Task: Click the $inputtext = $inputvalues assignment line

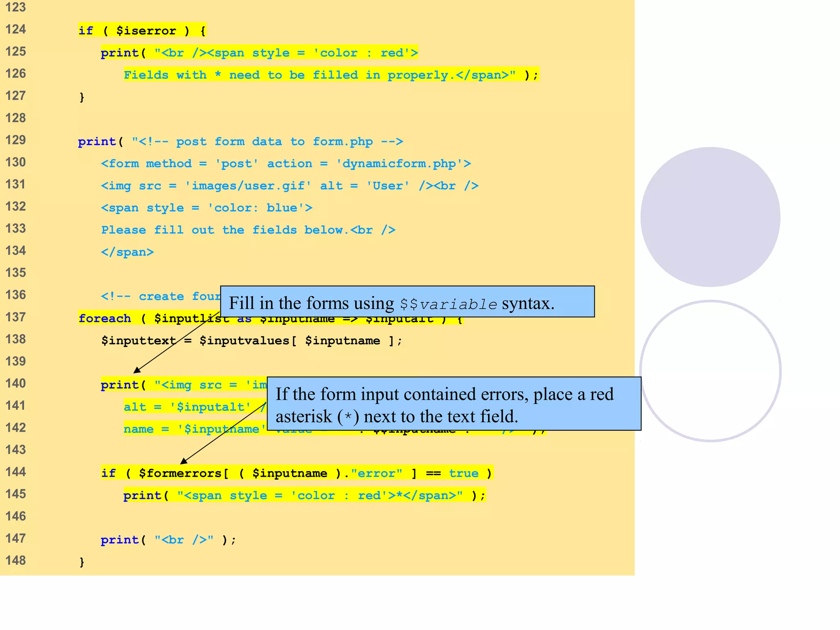Action: pos(252,341)
